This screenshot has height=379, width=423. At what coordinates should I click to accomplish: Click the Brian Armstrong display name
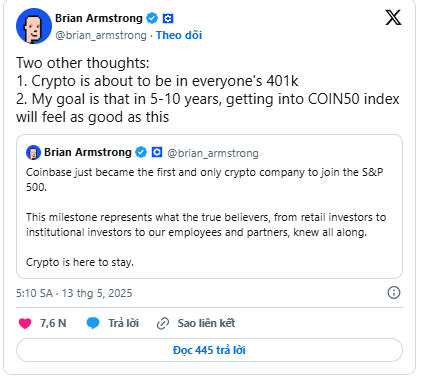[99, 18]
